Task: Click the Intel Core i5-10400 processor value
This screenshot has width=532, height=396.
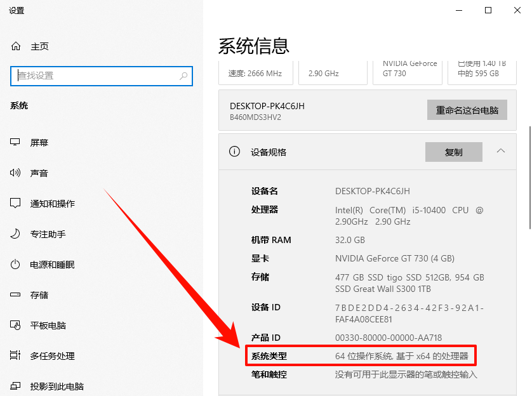Action: coord(409,216)
